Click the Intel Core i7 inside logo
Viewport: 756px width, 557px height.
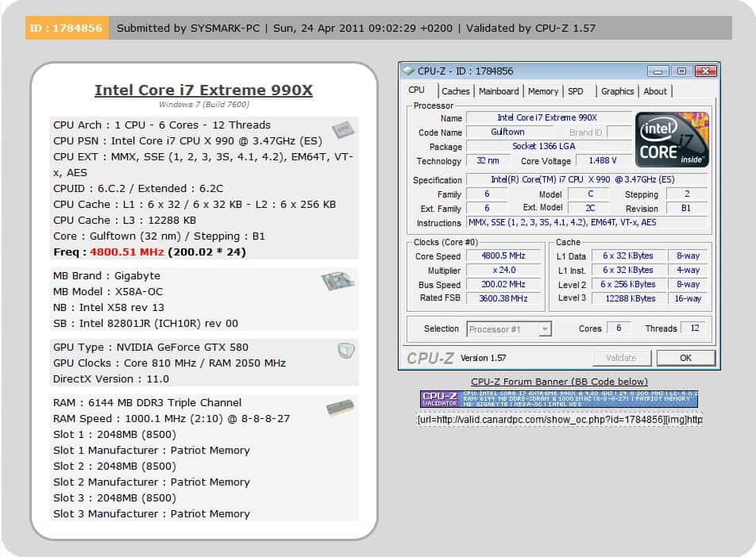(x=672, y=140)
